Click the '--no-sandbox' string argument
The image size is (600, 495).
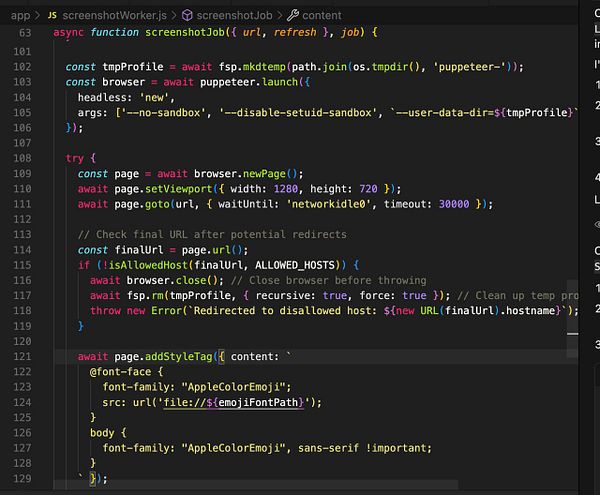pyautogui.click(x=163, y=112)
